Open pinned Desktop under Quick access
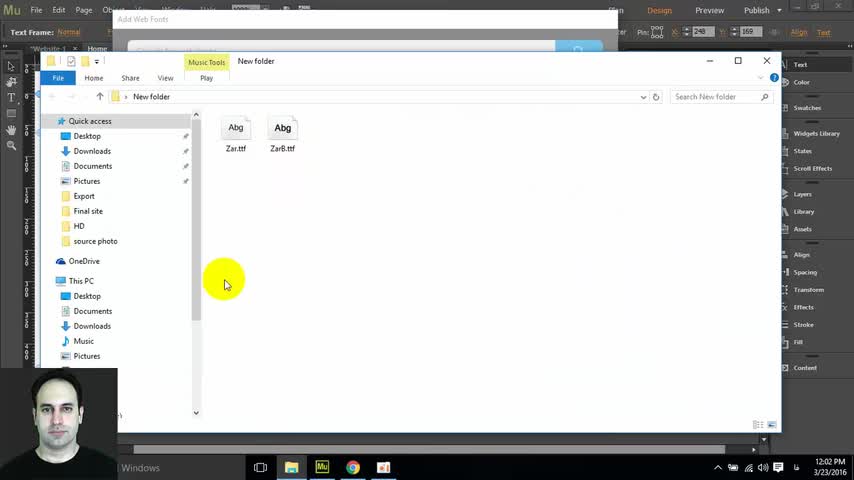Screen dimensions: 854x480 point(87,136)
